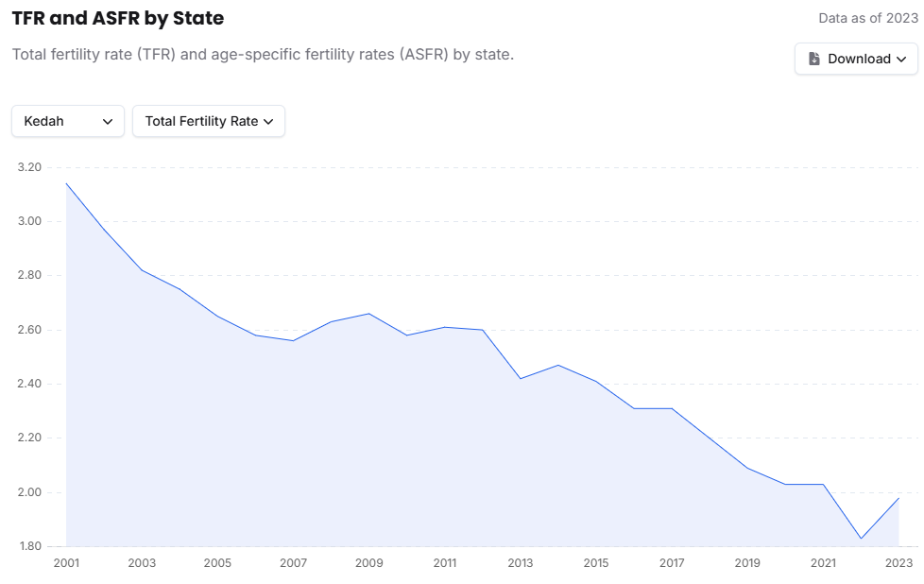
Task: Click the 2009 local peak on line
Action: tap(368, 314)
